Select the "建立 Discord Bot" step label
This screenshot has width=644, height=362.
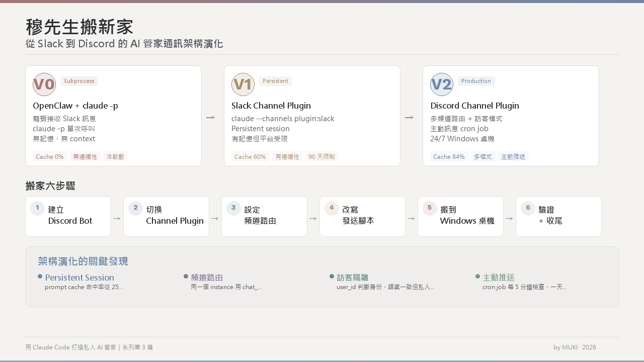coord(70,215)
